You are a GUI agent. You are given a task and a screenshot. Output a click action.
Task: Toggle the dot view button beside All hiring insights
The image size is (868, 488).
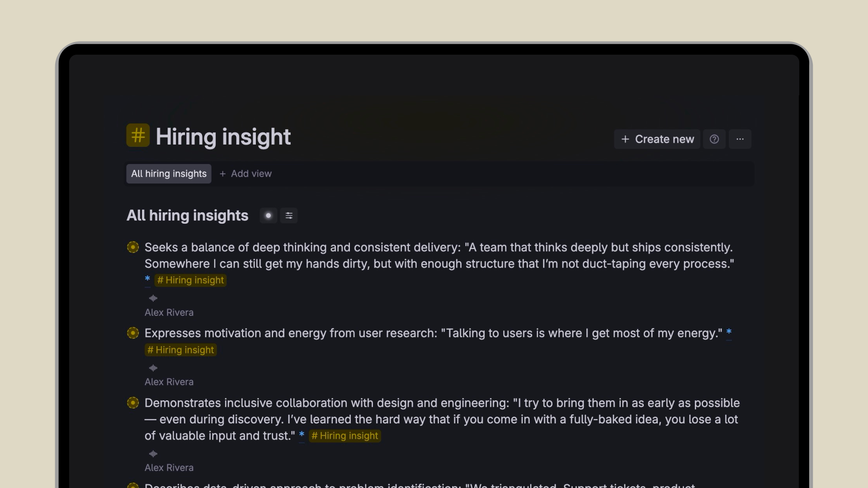pos(269,216)
